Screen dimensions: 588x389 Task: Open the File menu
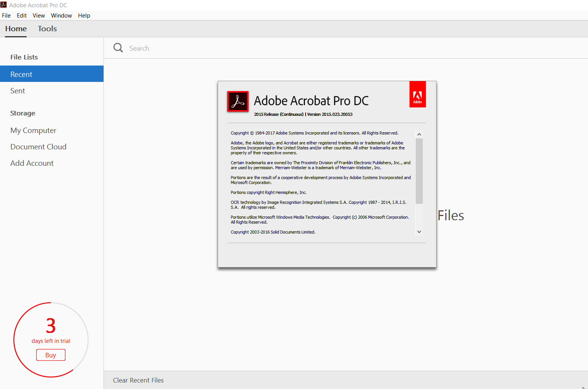[x=6, y=16]
